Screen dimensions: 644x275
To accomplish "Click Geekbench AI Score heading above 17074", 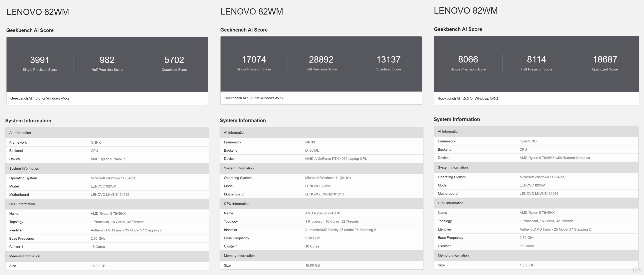I will click(244, 30).
